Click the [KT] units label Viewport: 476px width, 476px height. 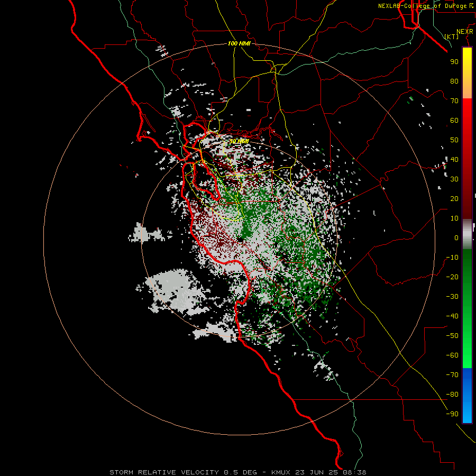click(x=452, y=36)
